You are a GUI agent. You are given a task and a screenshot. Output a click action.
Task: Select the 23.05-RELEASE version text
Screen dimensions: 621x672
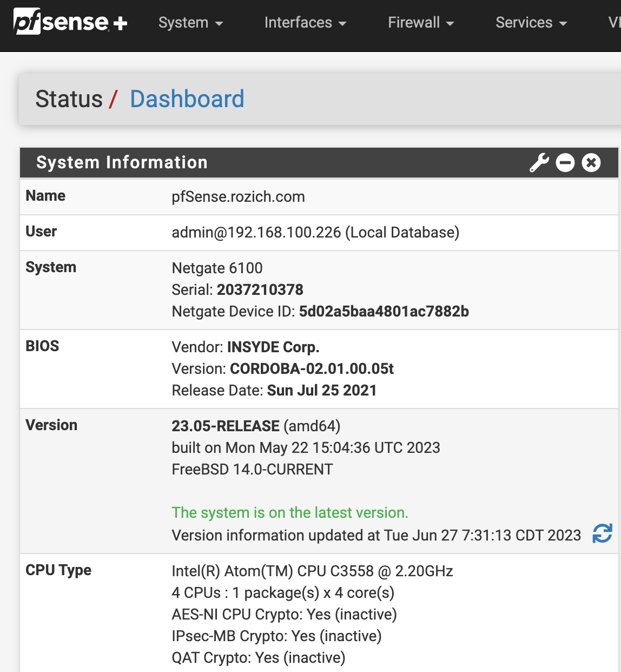[226, 426]
